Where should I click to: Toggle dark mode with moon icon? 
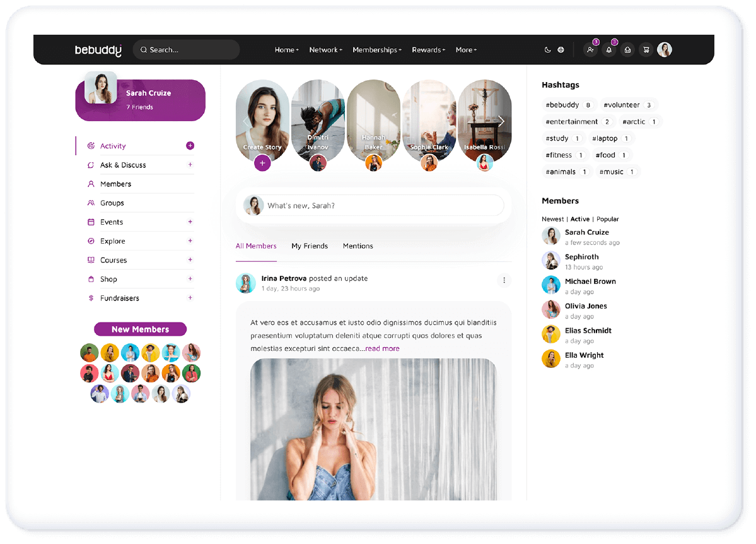pyautogui.click(x=547, y=50)
